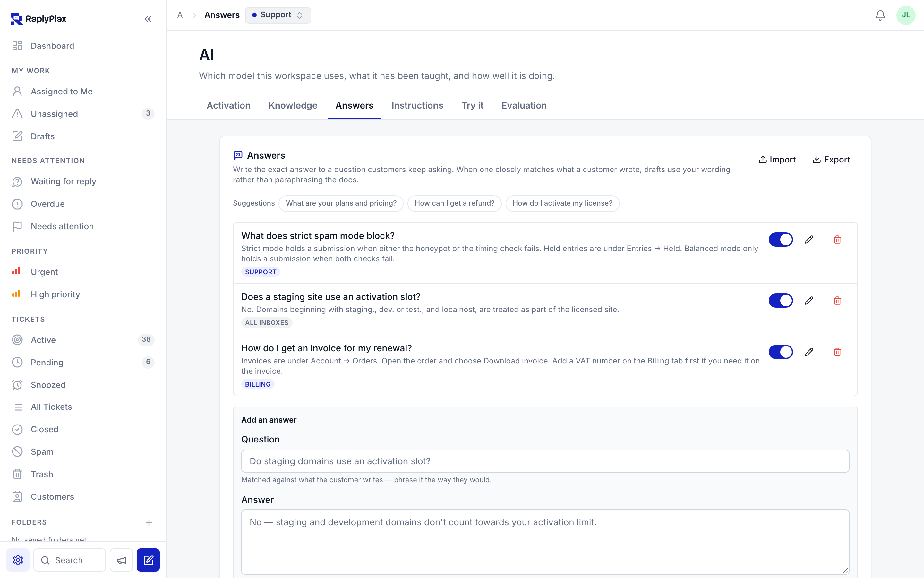Open Waiting for reply view
Screen dimensions: 924x578
(83, 181)
